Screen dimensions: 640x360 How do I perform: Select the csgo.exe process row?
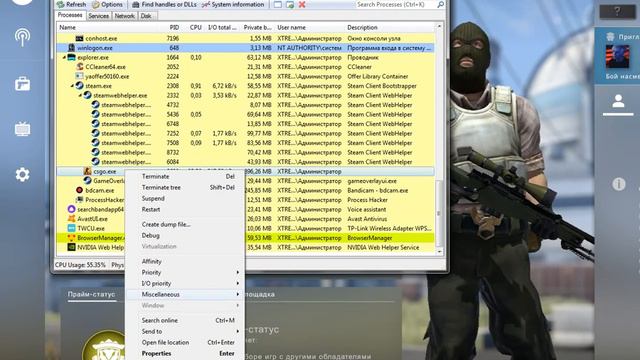click(246, 171)
